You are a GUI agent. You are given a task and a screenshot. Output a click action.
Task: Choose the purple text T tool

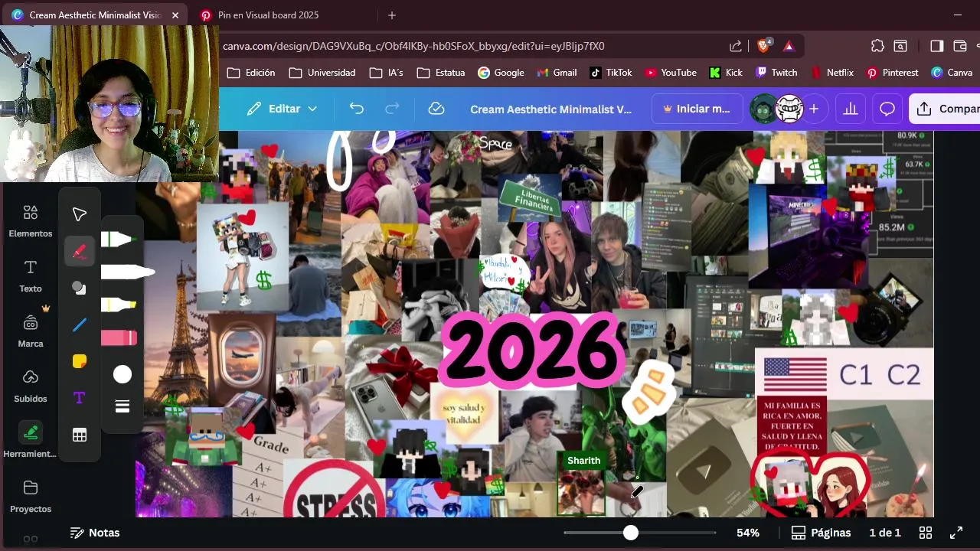(80, 398)
